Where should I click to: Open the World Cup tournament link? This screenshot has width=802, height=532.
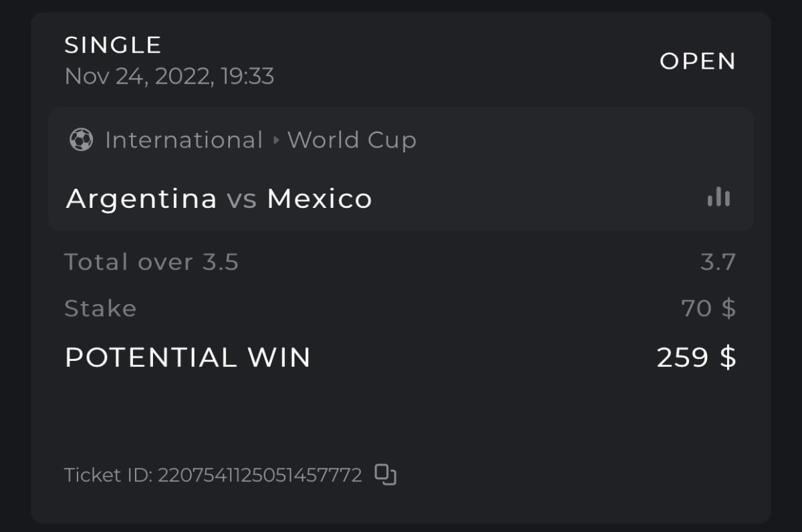[x=352, y=140]
